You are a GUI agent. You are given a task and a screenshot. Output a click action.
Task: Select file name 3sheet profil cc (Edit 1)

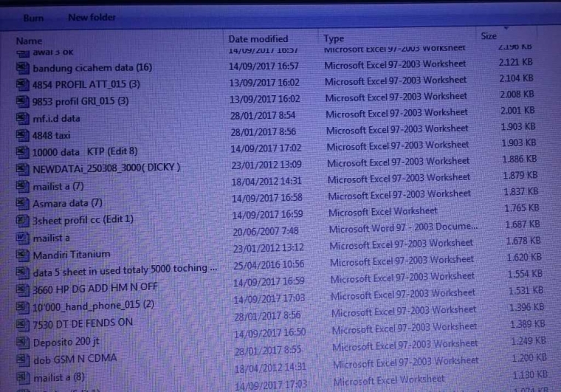tap(83, 219)
